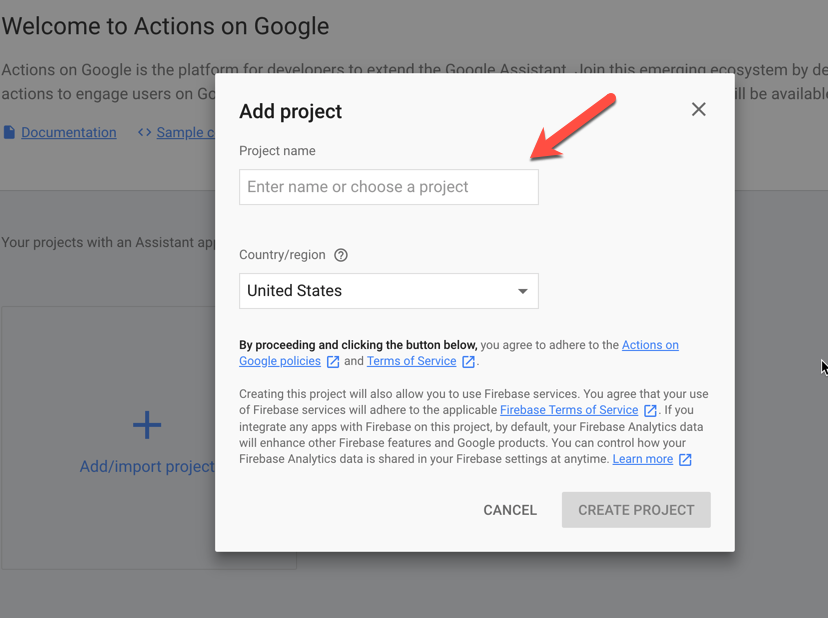Open the Documentation link in the background page

pos(69,132)
